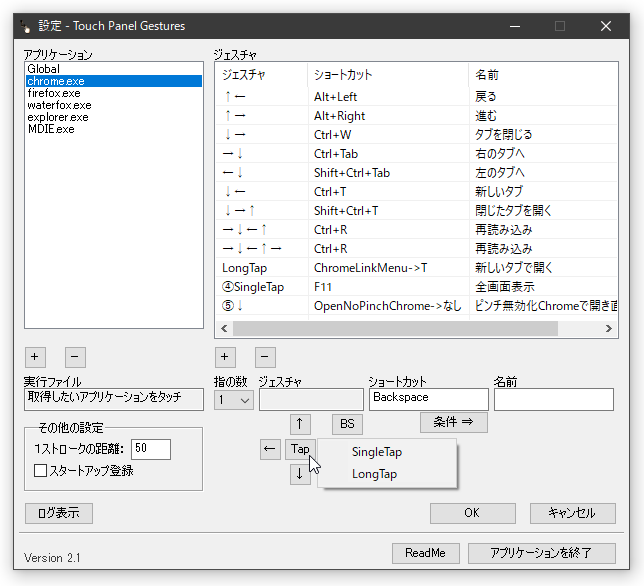Select Global in application list
The height and width of the screenshot is (586, 644).
[114, 69]
